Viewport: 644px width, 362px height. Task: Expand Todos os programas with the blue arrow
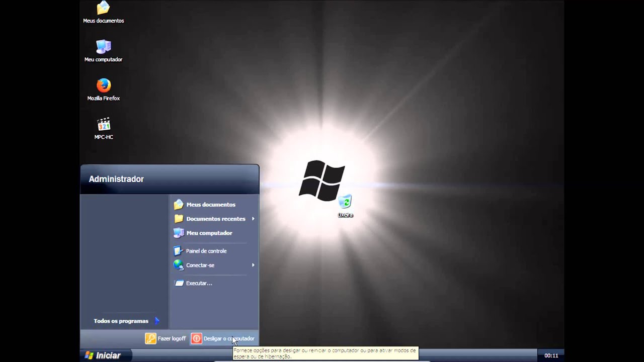click(157, 321)
